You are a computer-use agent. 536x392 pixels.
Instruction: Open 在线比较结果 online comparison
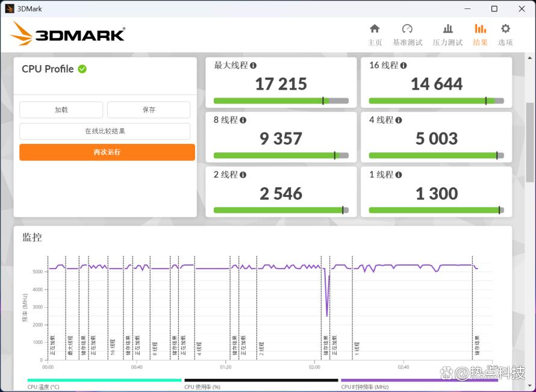105,131
